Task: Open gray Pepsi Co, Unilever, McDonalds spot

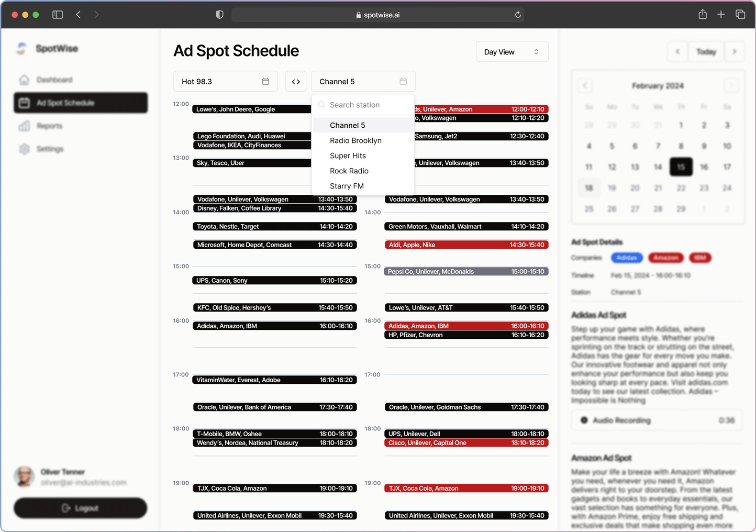Action: pyautogui.click(x=466, y=271)
